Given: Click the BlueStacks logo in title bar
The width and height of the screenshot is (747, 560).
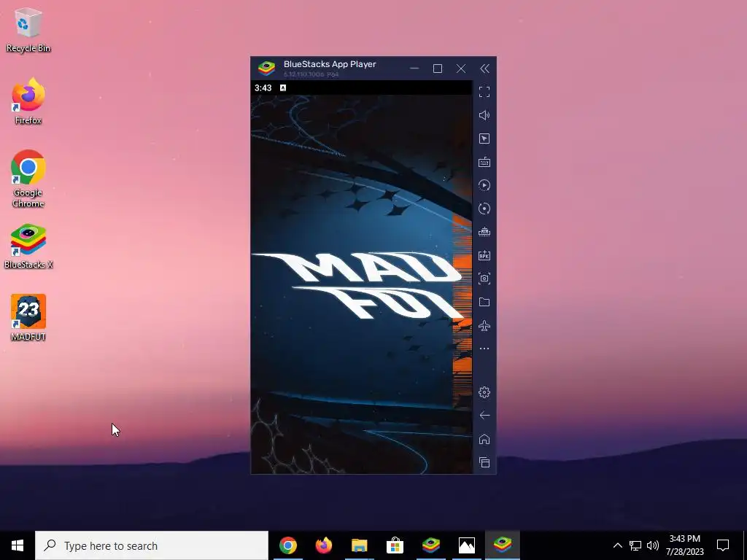Looking at the screenshot, I should (x=266, y=69).
